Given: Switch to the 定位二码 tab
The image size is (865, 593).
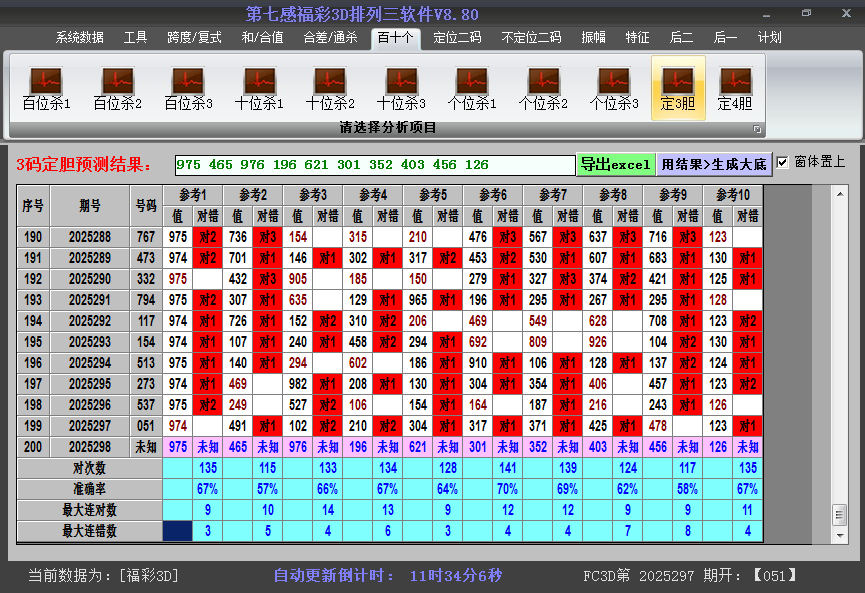Looking at the screenshot, I should pos(457,38).
